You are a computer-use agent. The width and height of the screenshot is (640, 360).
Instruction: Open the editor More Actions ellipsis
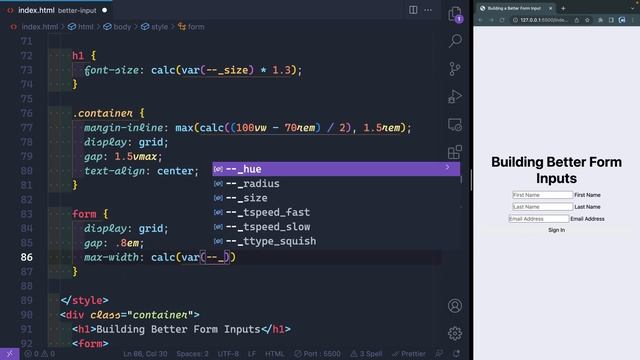pyautogui.click(x=428, y=10)
